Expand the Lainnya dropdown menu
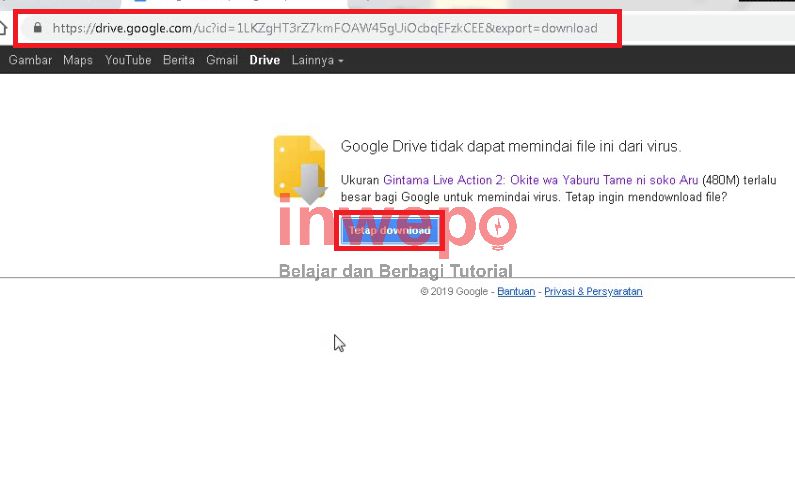The image size is (795, 477). pos(317,60)
